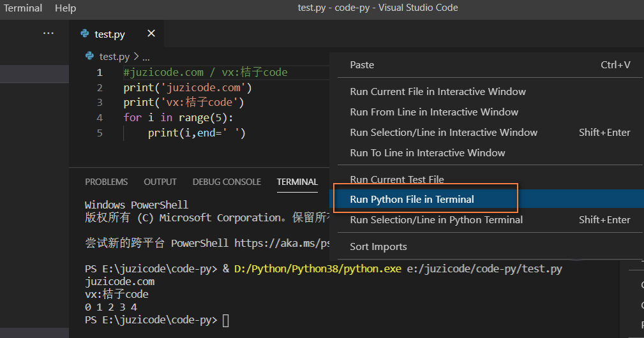
Task: Click line number 1 in editor gutter
Action: [100, 73]
